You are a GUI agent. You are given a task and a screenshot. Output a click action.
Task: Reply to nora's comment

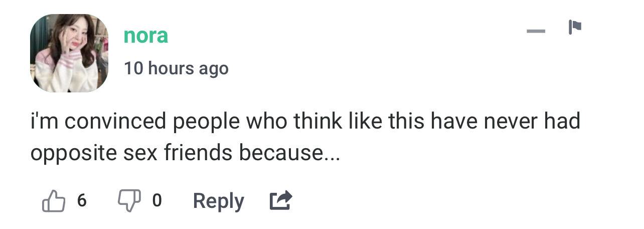point(218,201)
